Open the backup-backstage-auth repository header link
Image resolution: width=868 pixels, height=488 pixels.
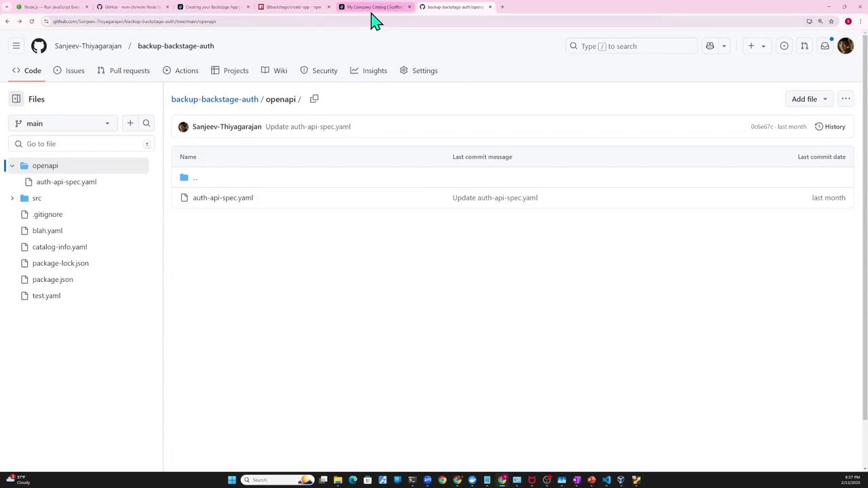point(176,46)
